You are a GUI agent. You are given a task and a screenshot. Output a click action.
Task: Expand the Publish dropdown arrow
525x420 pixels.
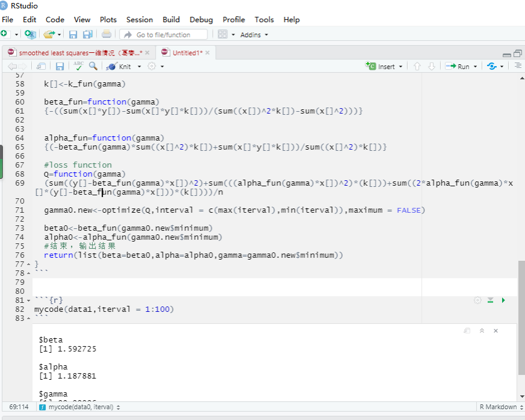pos(502,67)
